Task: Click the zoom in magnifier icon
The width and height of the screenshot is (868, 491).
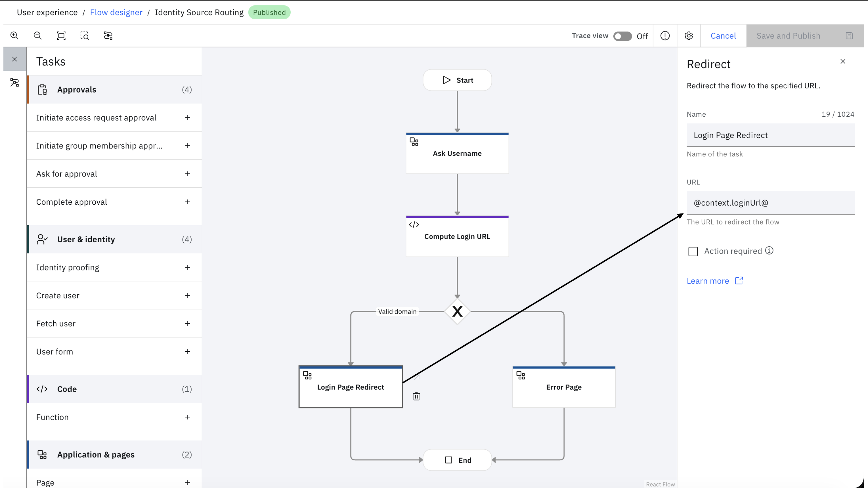Action: point(14,36)
